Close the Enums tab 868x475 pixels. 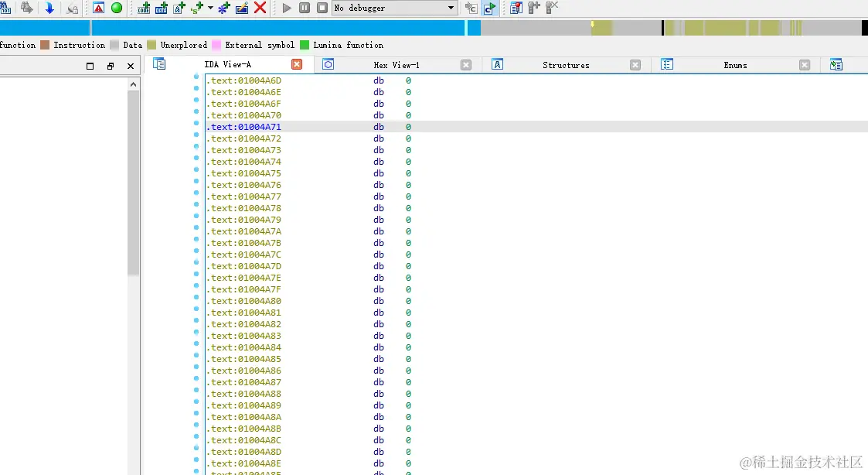point(805,65)
